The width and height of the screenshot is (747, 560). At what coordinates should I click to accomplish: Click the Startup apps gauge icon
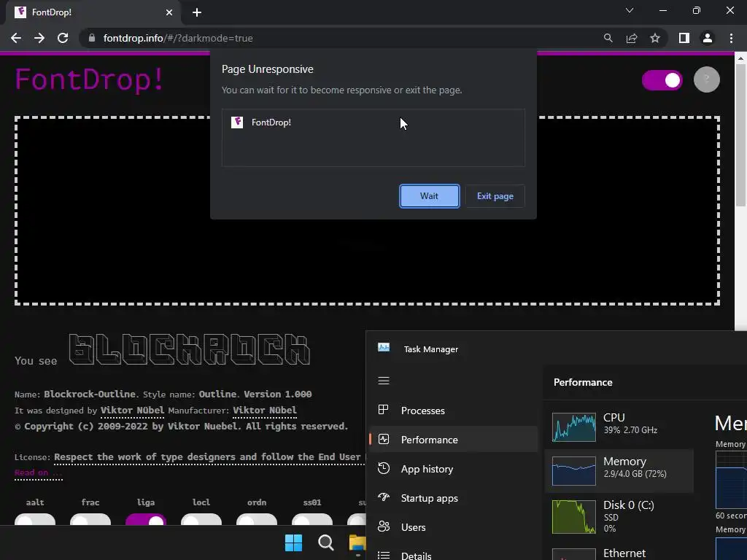[384, 497]
